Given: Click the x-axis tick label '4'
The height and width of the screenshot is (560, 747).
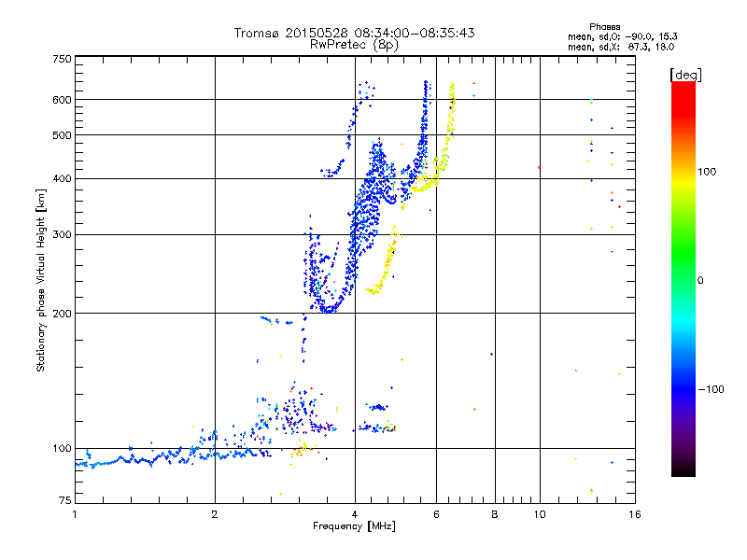Looking at the screenshot, I should [x=355, y=514].
